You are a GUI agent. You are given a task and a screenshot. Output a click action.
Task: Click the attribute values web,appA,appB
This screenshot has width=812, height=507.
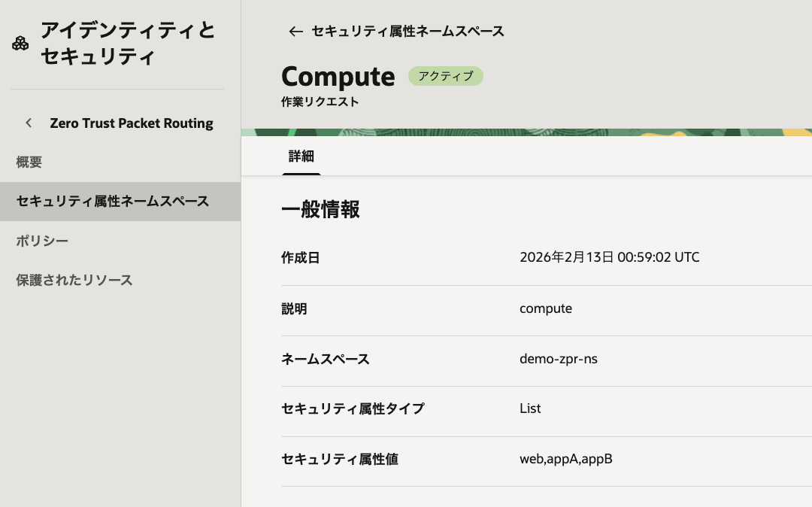tap(565, 459)
